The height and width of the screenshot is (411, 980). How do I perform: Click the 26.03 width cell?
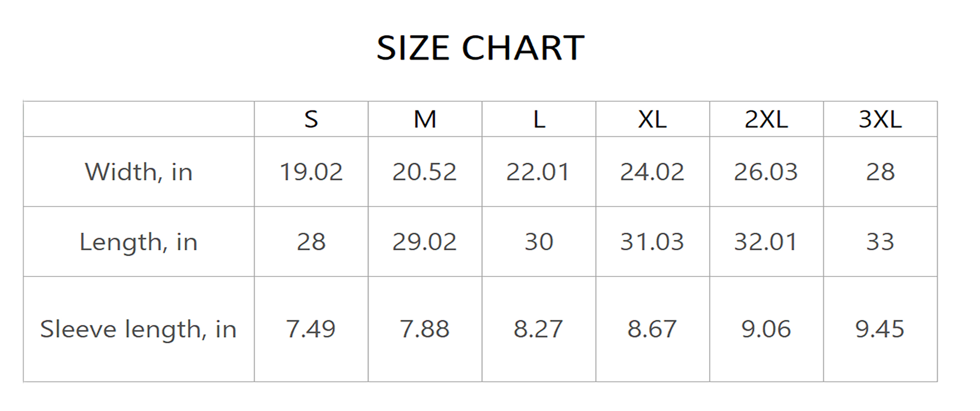coord(766,172)
